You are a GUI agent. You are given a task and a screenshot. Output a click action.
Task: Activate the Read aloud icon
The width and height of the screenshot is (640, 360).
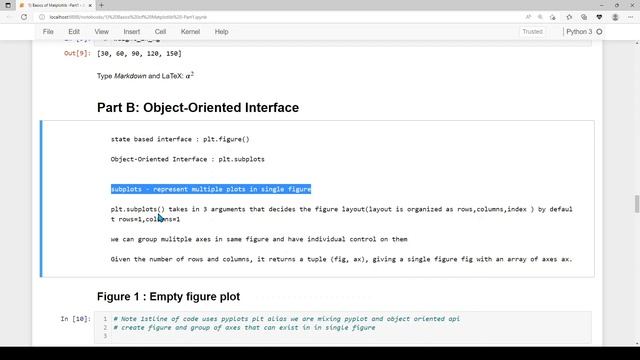(x=528, y=17)
